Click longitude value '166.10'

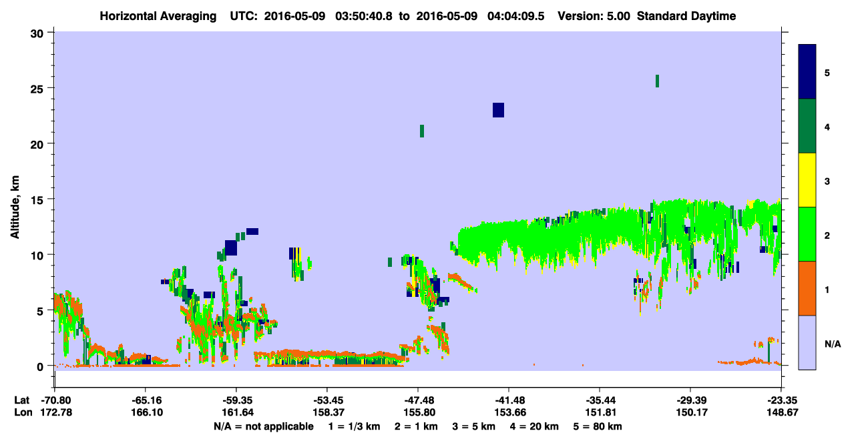[146, 412]
